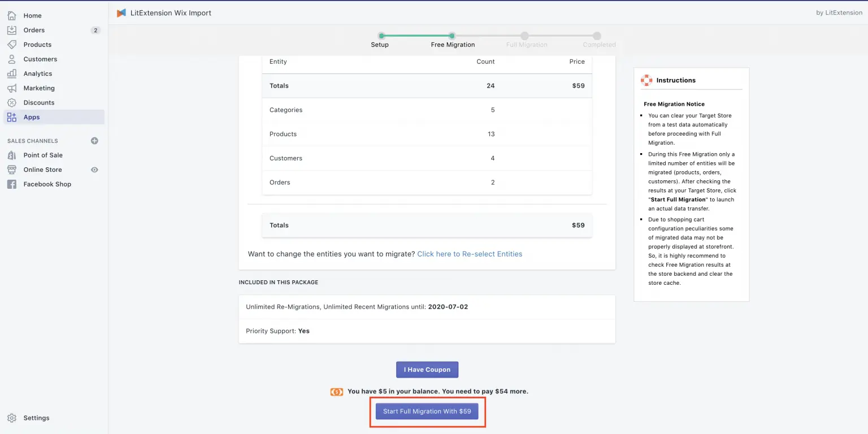
Task: Click the INCLUDED IN THIS PACKAGE heading
Action: tap(279, 282)
